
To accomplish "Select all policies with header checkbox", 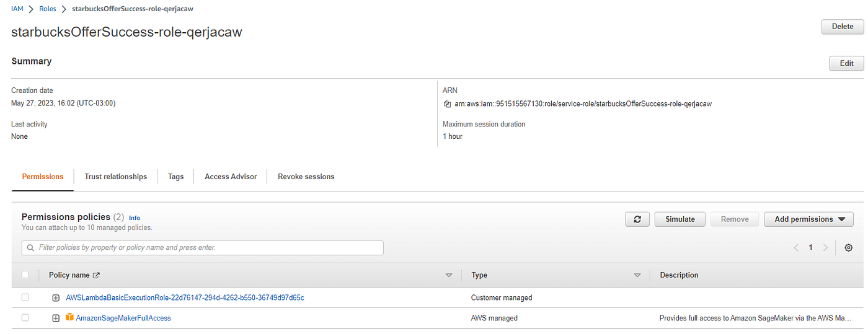I will pyautogui.click(x=25, y=275).
